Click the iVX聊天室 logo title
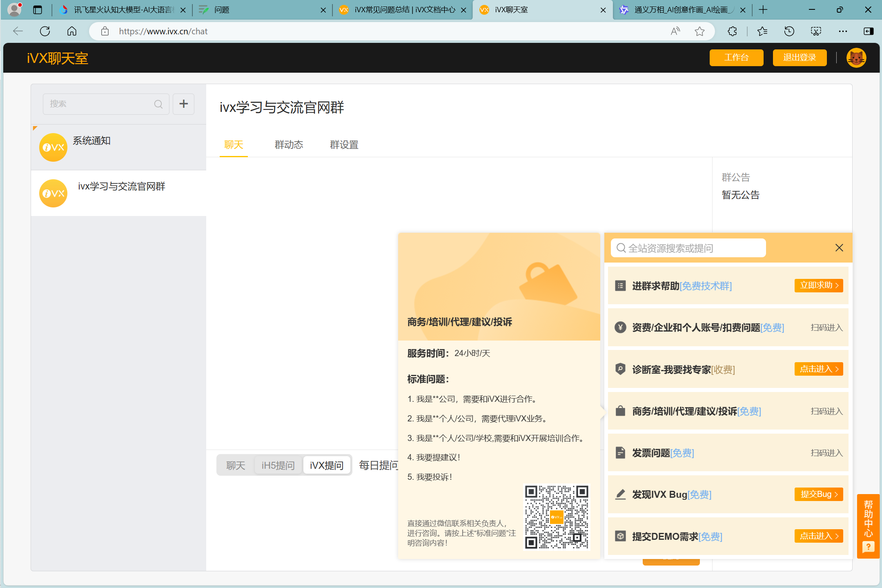Image resolution: width=882 pixels, height=588 pixels. coord(58,58)
